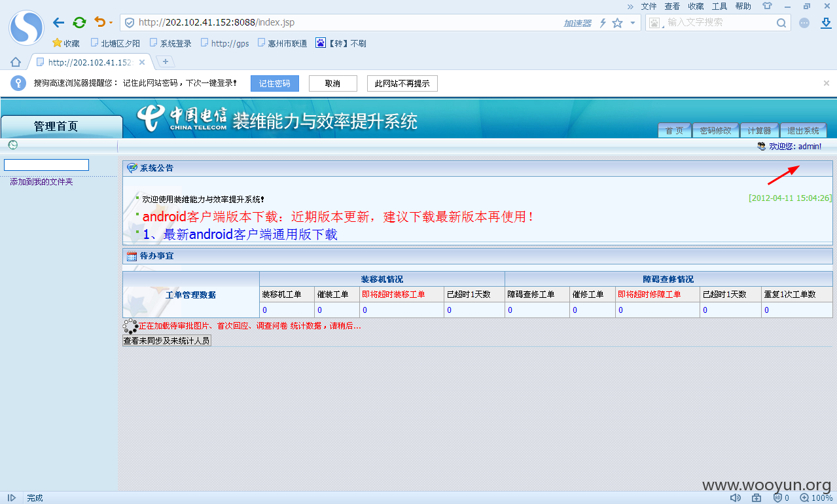Image resolution: width=837 pixels, height=504 pixels.
Task: Click the China Telecom logo banner
Action: click(x=182, y=118)
